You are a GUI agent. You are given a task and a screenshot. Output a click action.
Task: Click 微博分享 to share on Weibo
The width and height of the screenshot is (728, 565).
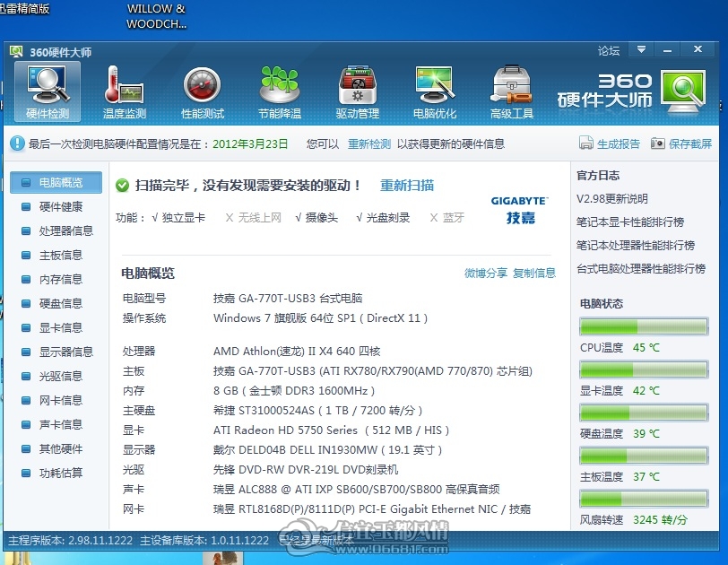point(486,273)
